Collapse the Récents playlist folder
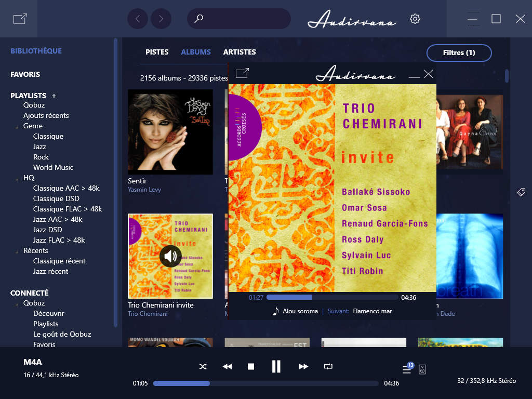 17,252
